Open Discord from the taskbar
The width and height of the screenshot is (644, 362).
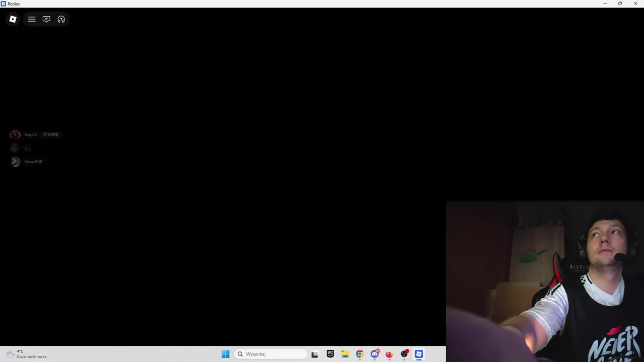pyautogui.click(x=374, y=354)
